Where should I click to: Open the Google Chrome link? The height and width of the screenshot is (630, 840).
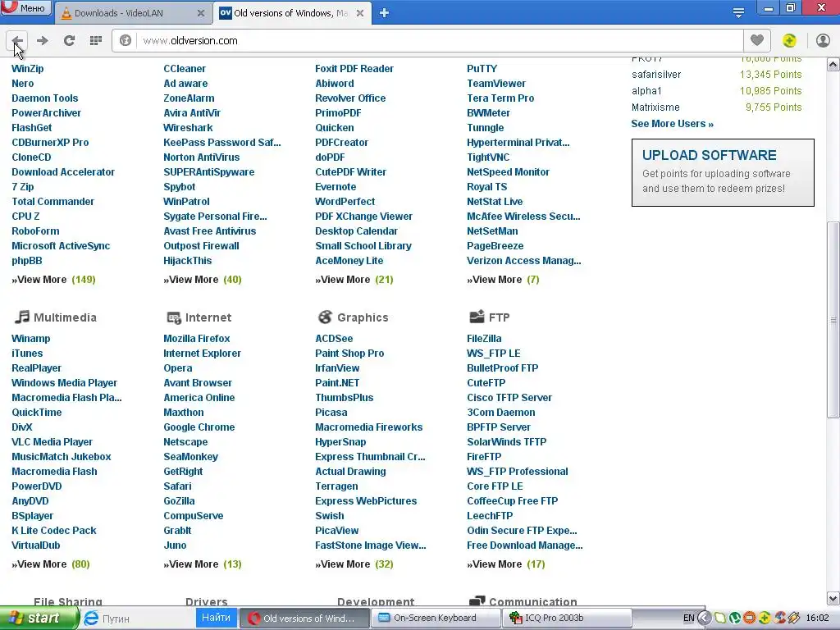[x=199, y=427]
